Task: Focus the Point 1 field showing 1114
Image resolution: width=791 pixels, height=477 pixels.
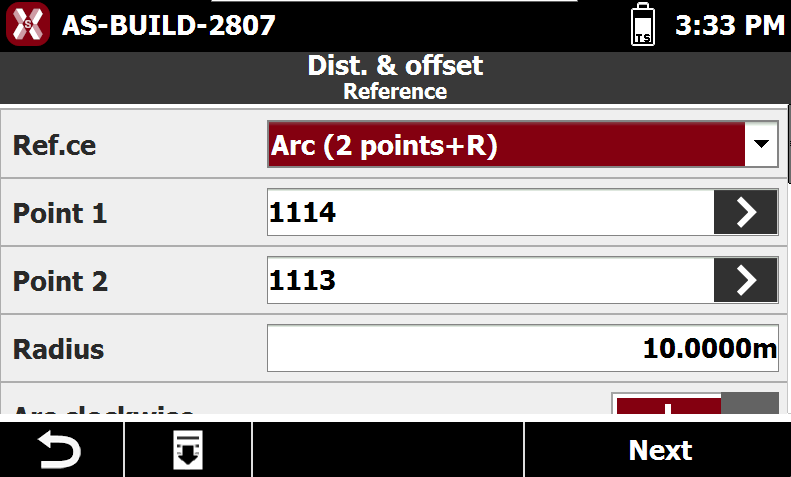Action: pos(490,212)
